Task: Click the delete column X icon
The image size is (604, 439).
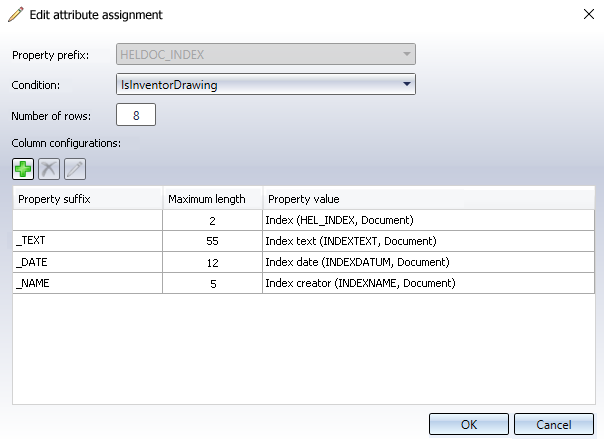Action: 49,168
